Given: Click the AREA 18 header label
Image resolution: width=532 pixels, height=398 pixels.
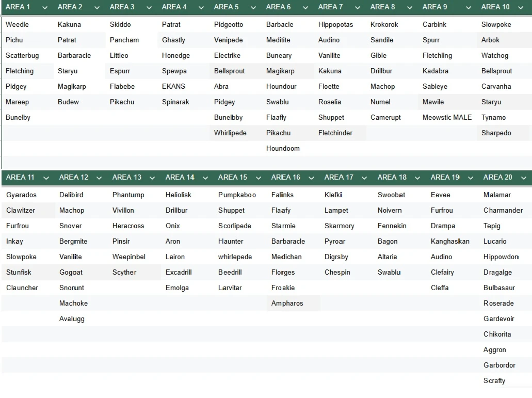Looking at the screenshot, I should pos(392,178).
